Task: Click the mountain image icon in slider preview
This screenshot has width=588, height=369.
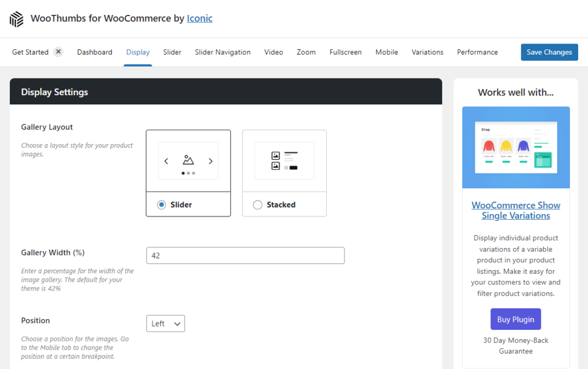Action: click(x=188, y=160)
